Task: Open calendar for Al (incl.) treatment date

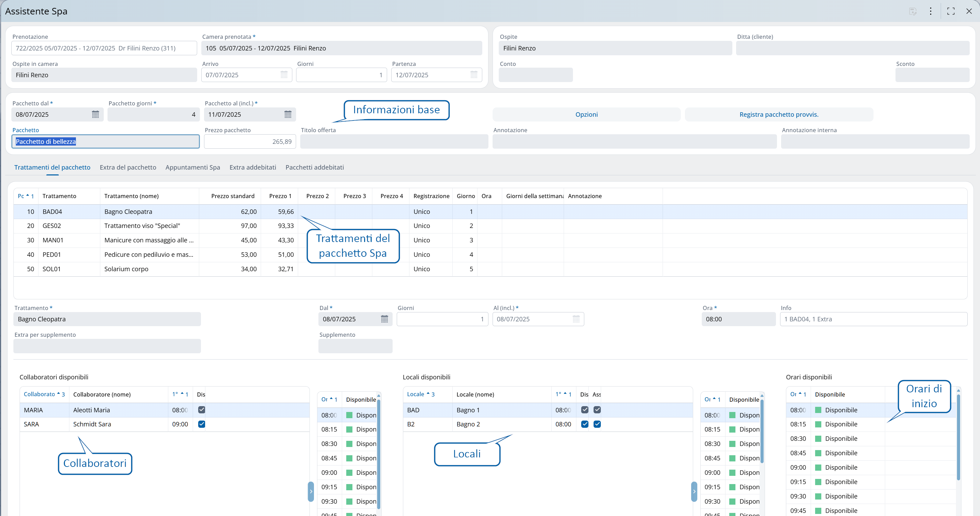Action: coord(576,319)
